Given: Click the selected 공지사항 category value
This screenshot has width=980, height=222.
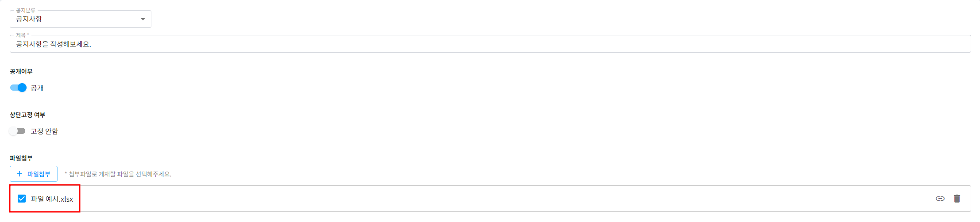Looking at the screenshot, I should coord(29,19).
